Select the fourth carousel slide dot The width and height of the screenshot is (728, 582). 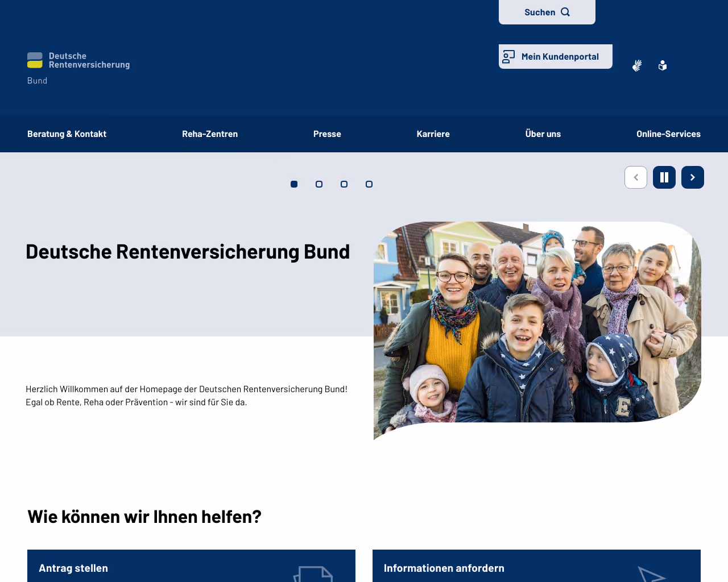pos(369,184)
